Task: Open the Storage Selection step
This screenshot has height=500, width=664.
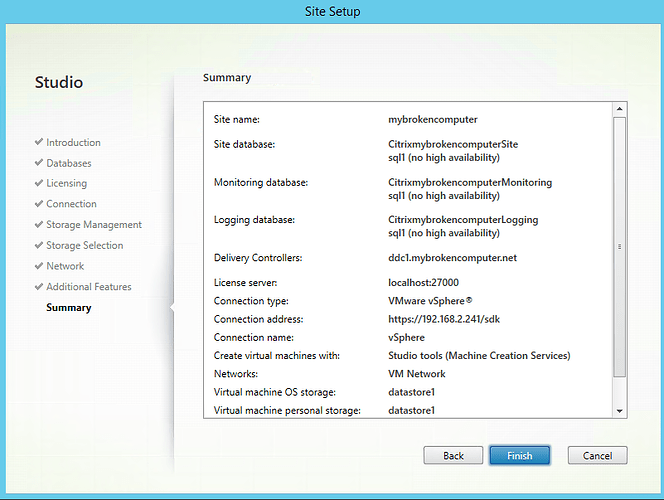Action: click(x=84, y=246)
